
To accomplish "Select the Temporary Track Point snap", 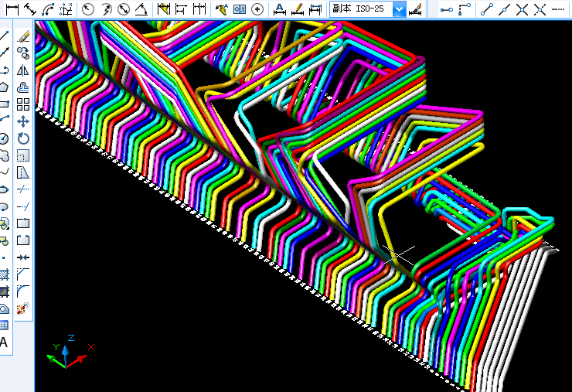I will (x=447, y=9).
